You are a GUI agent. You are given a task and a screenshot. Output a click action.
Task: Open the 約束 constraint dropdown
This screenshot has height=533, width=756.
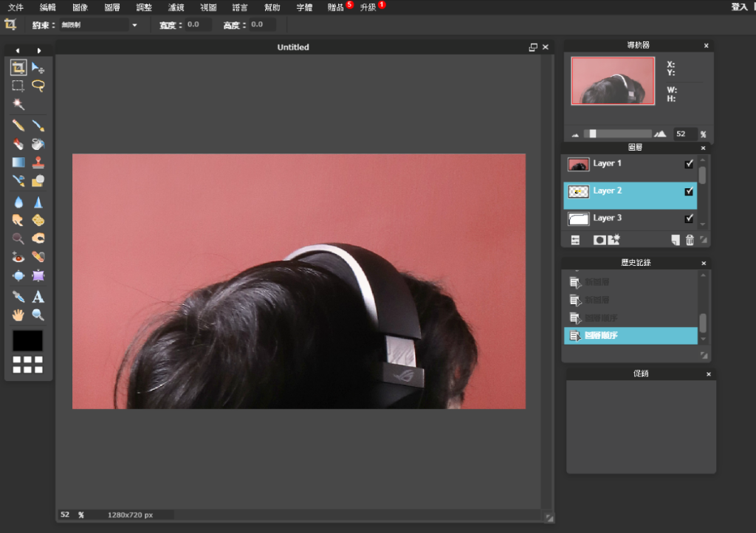click(x=100, y=25)
